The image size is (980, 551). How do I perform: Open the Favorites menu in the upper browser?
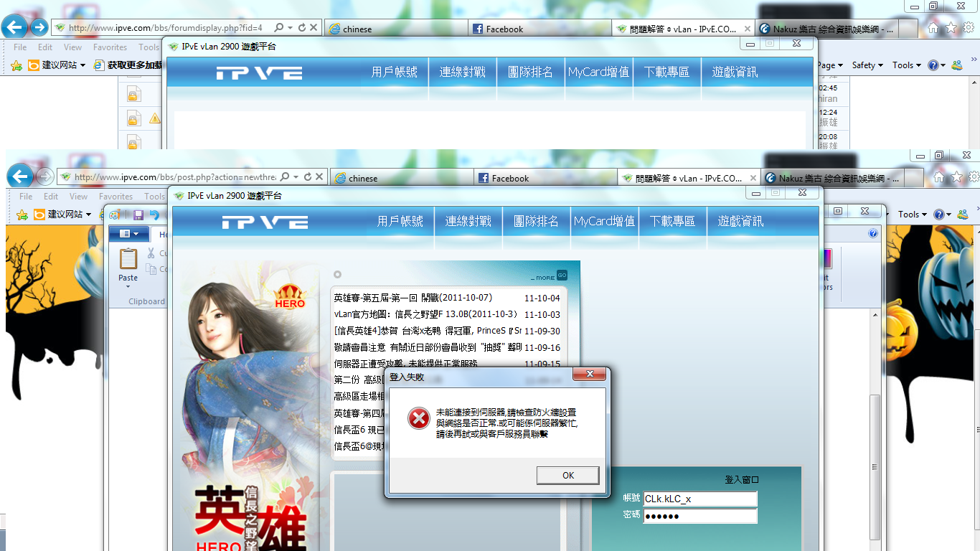110,47
